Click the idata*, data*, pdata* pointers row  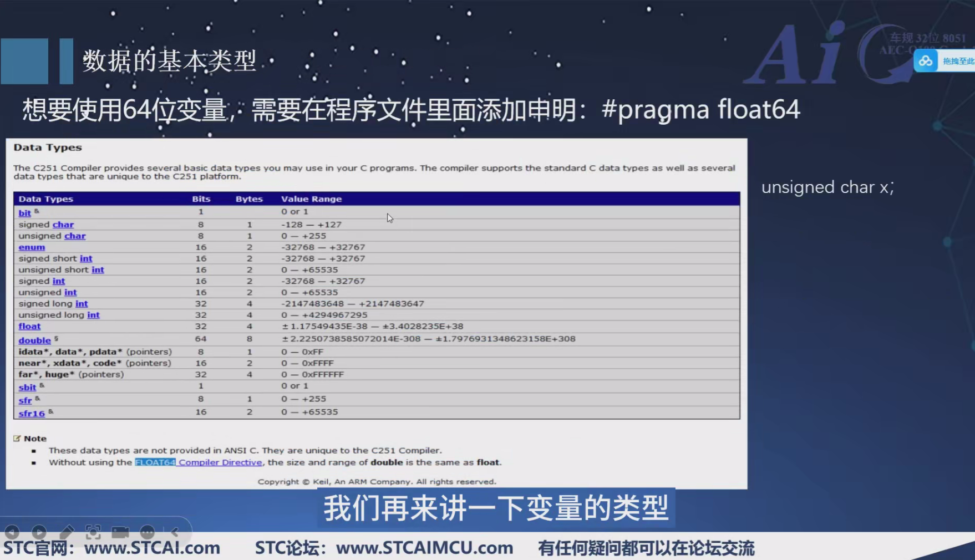pyautogui.click(x=377, y=352)
